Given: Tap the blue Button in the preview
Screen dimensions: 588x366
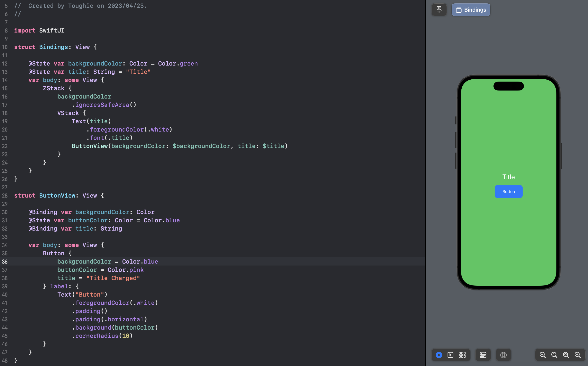Looking at the screenshot, I should pyautogui.click(x=508, y=191).
